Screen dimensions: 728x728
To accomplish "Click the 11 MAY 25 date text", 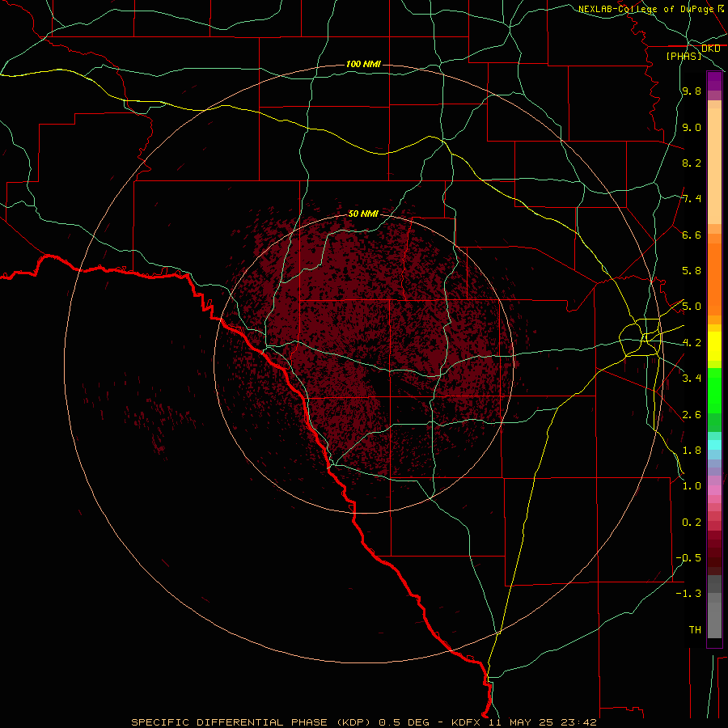I will [x=522, y=722].
